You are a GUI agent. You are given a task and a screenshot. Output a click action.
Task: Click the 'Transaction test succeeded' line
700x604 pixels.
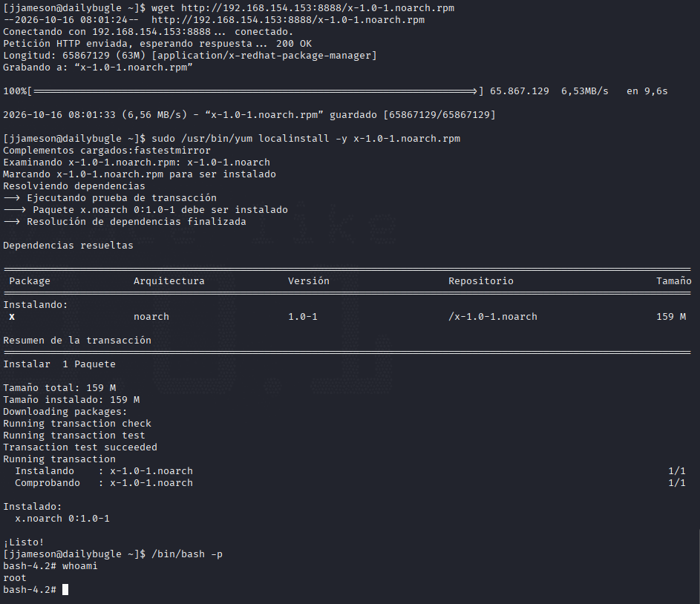[80, 447]
